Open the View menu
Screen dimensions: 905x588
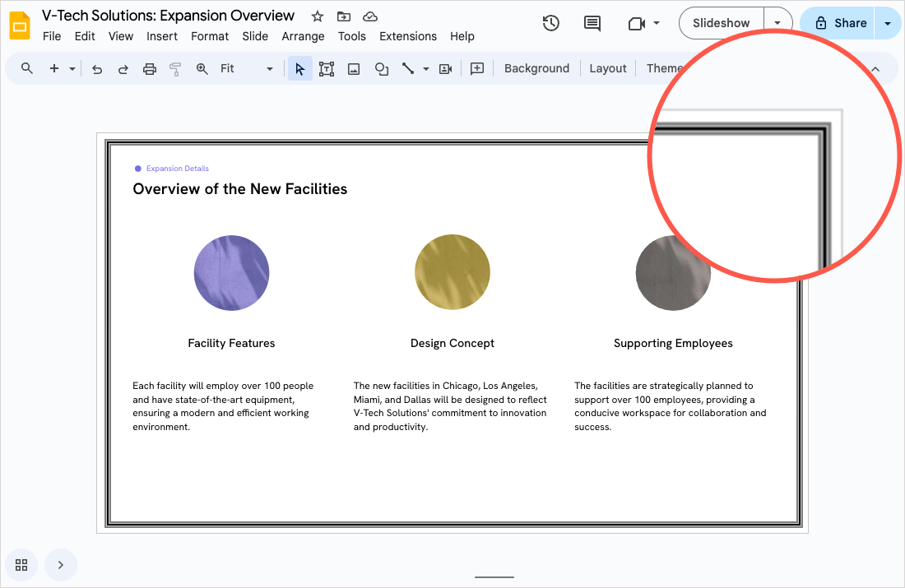pos(121,36)
